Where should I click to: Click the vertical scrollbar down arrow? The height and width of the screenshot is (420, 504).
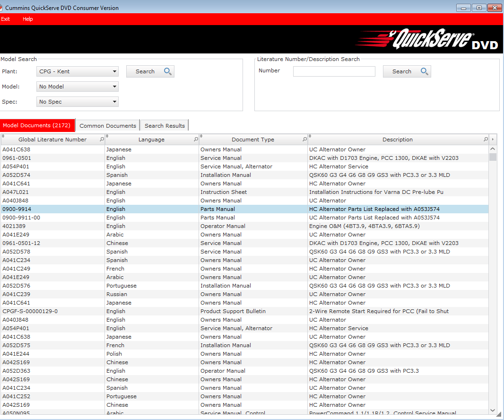(493, 410)
